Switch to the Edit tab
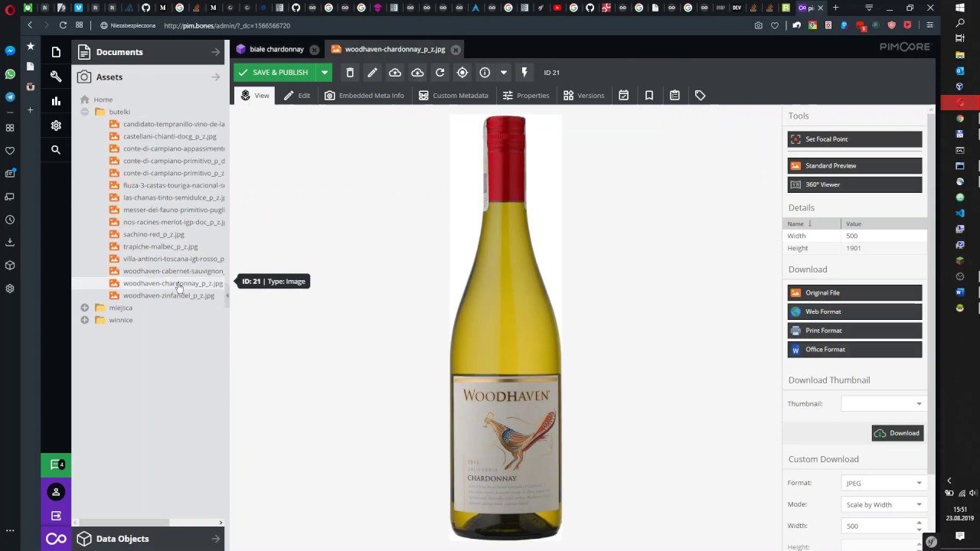Viewport: 980px width, 551px height. tap(297, 96)
